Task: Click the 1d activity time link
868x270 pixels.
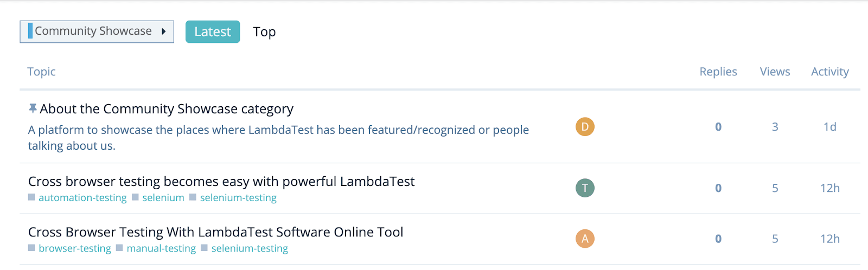Action: click(x=829, y=127)
